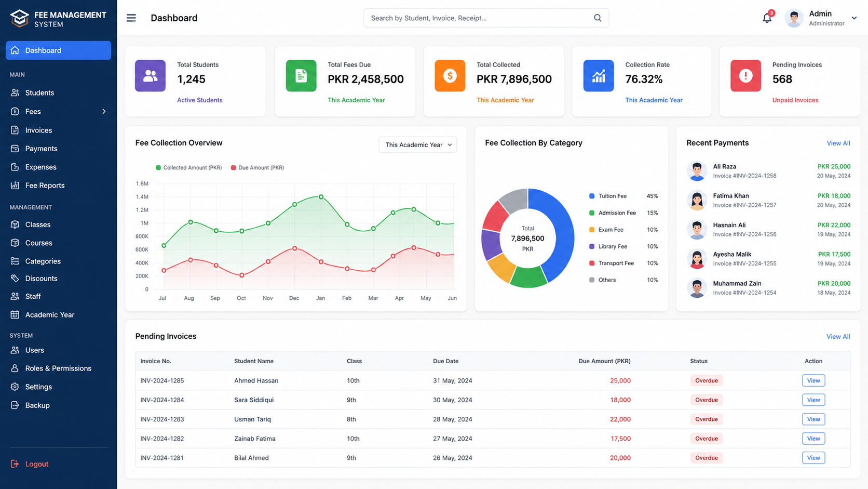Click View All in Pending Invoices

(x=838, y=337)
